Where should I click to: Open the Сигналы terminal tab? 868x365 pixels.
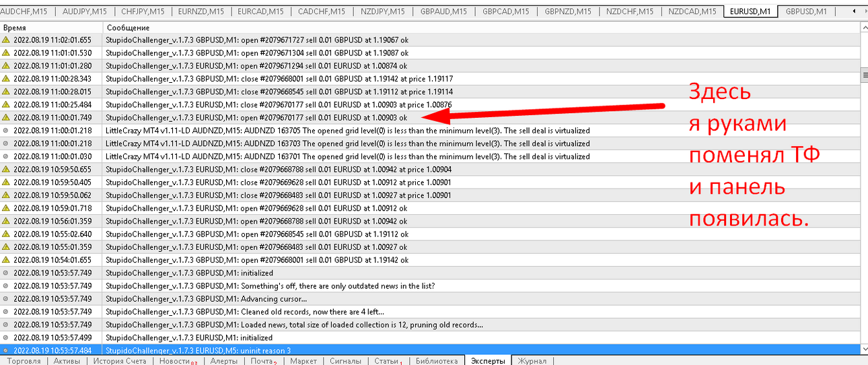[x=346, y=361]
